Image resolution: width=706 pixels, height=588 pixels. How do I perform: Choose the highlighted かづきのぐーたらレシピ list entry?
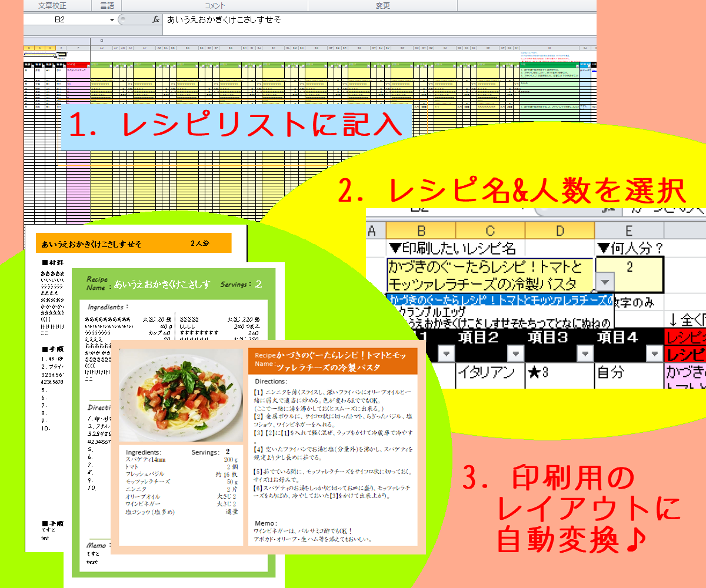pyautogui.click(x=500, y=299)
